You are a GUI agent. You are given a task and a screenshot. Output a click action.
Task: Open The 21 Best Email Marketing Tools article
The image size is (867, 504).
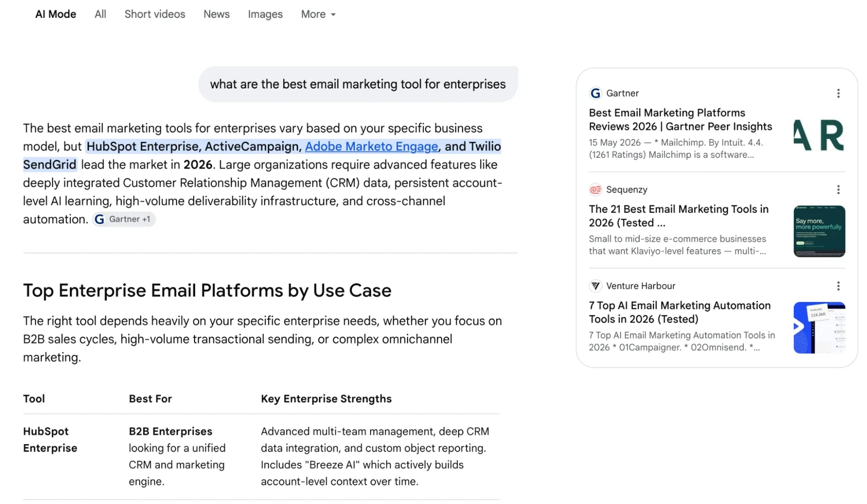678,216
